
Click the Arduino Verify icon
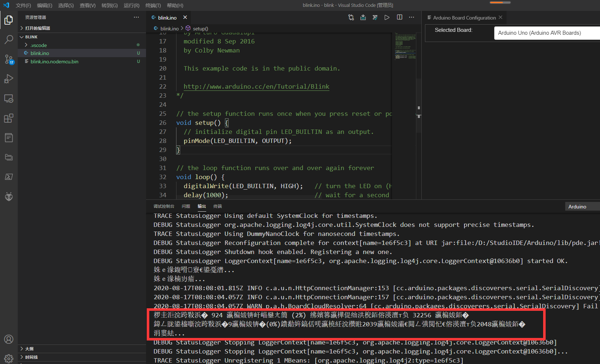click(375, 17)
